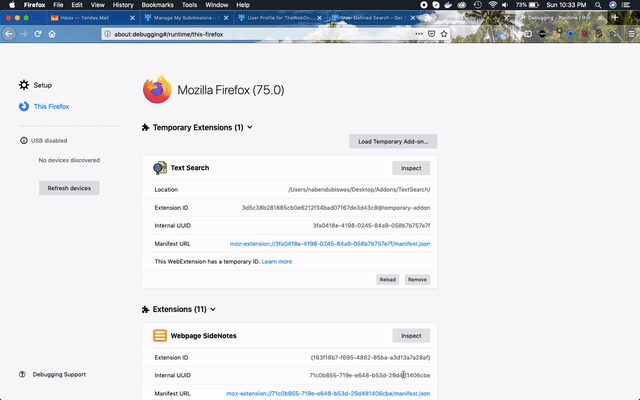Go back with the toolbar back arrow
This screenshot has height=400, width=640.
9,34
